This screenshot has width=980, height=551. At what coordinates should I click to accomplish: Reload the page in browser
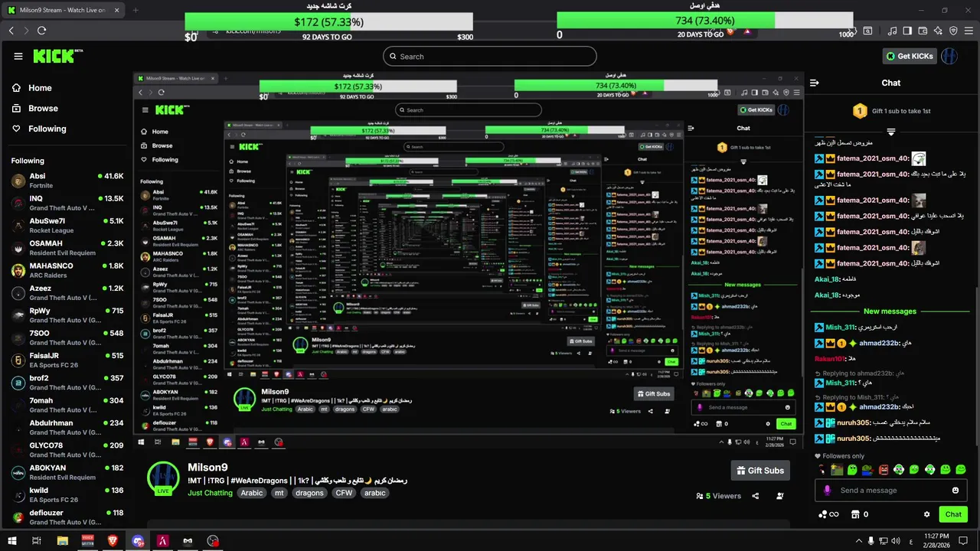coord(41,31)
